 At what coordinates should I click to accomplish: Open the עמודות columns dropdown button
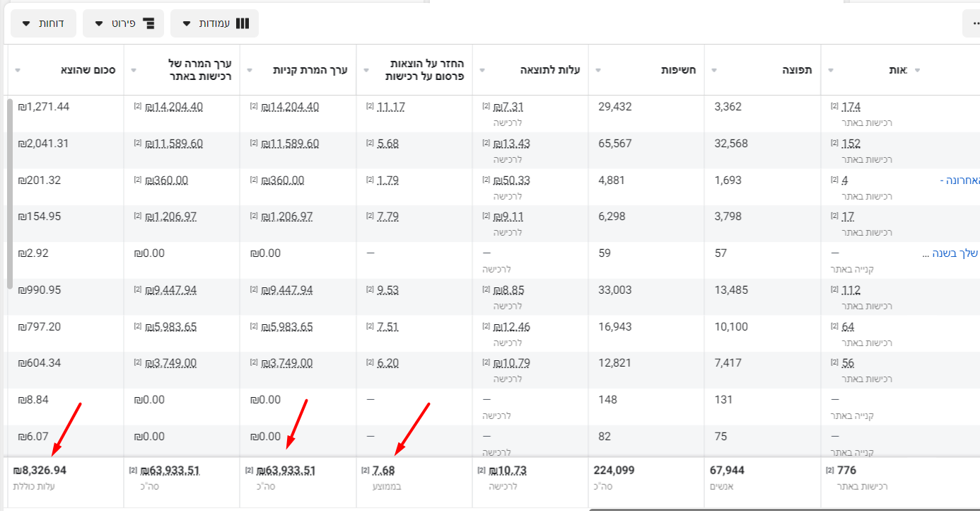coord(215,23)
